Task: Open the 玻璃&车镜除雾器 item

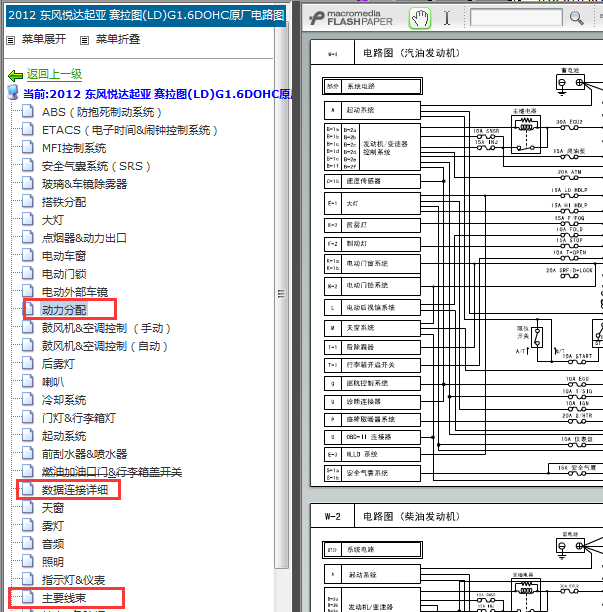Action: pos(84,184)
